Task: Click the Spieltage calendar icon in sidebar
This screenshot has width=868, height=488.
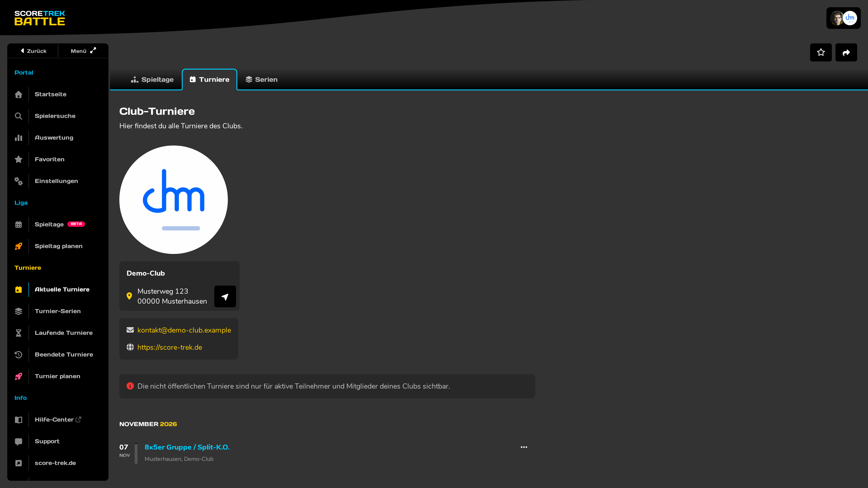Action: click(x=19, y=225)
